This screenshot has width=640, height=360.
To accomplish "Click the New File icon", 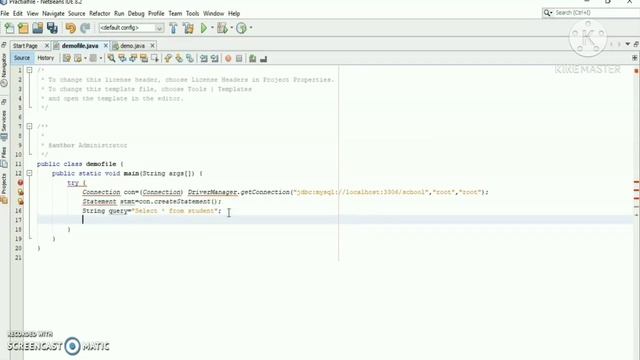I will [x=9, y=28].
